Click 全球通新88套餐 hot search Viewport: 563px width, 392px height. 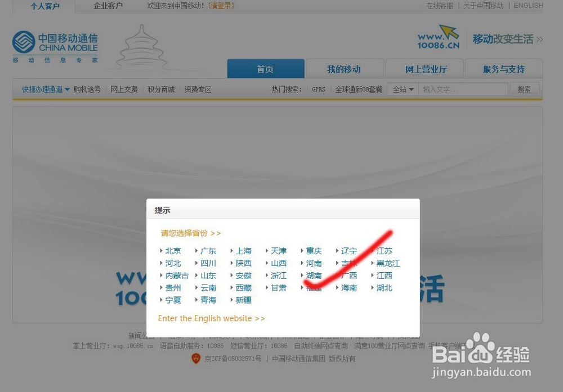point(359,89)
